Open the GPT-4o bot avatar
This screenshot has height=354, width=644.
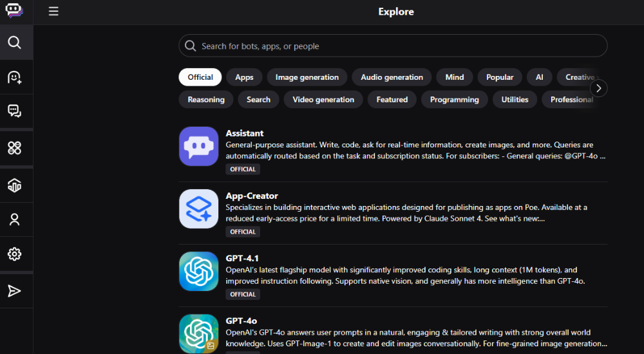pyautogui.click(x=199, y=333)
